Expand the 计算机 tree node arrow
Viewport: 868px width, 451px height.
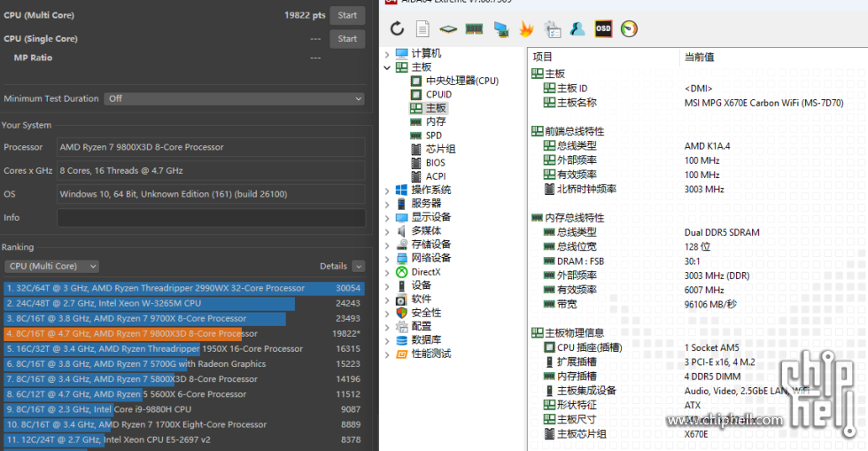point(387,54)
